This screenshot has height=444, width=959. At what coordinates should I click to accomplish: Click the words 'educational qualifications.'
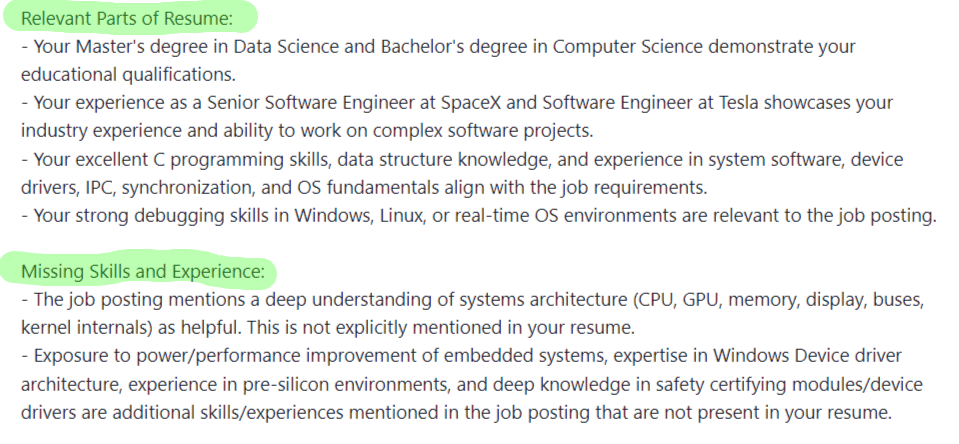[x=128, y=75]
